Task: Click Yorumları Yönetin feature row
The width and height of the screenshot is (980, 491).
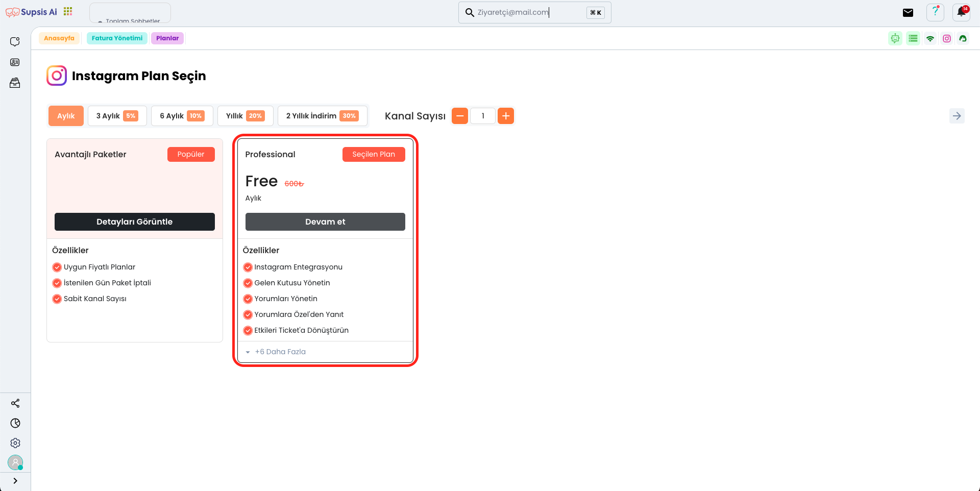Action: [281, 299]
